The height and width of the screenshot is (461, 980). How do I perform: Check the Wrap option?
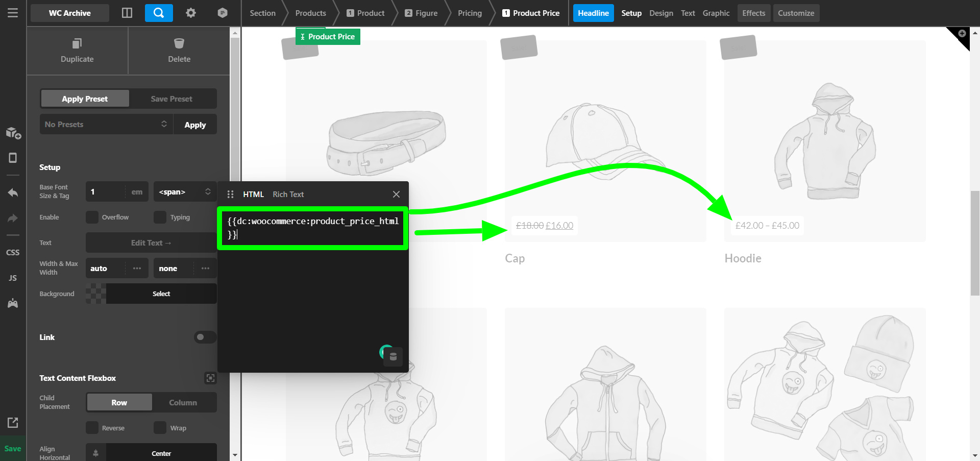[160, 428]
